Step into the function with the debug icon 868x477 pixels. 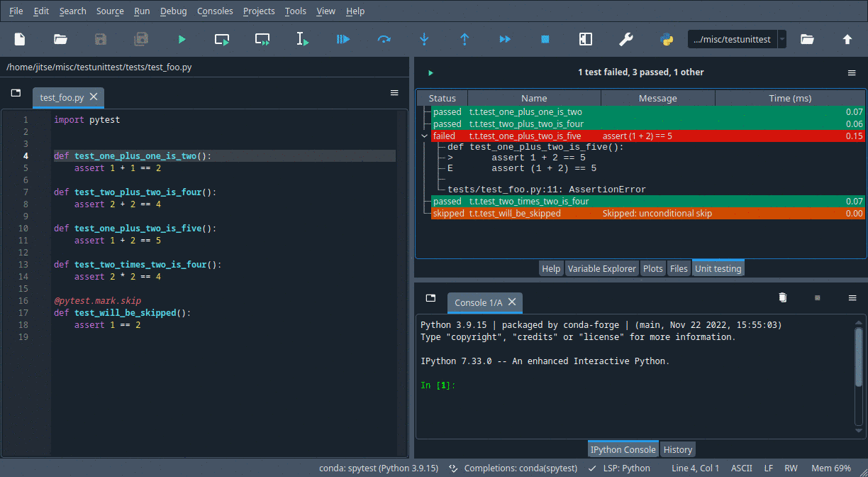pos(423,39)
